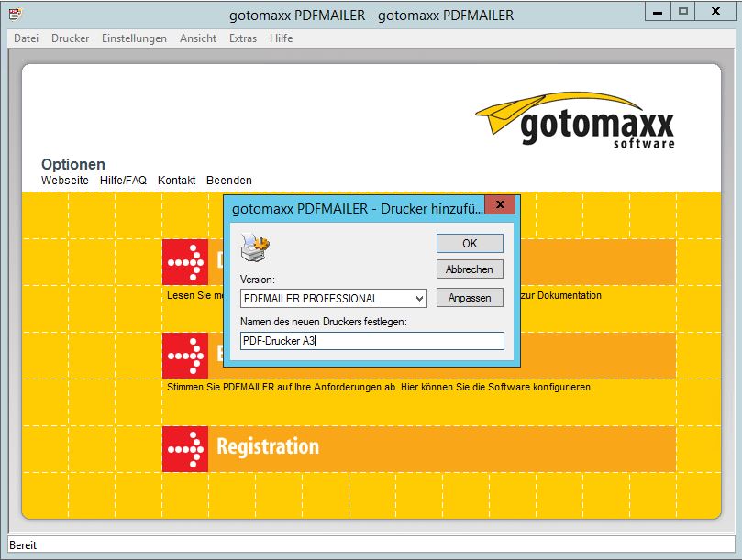This screenshot has height=560, width=742.
Task: Click the red arrow icon beside Registration
Action: click(185, 449)
